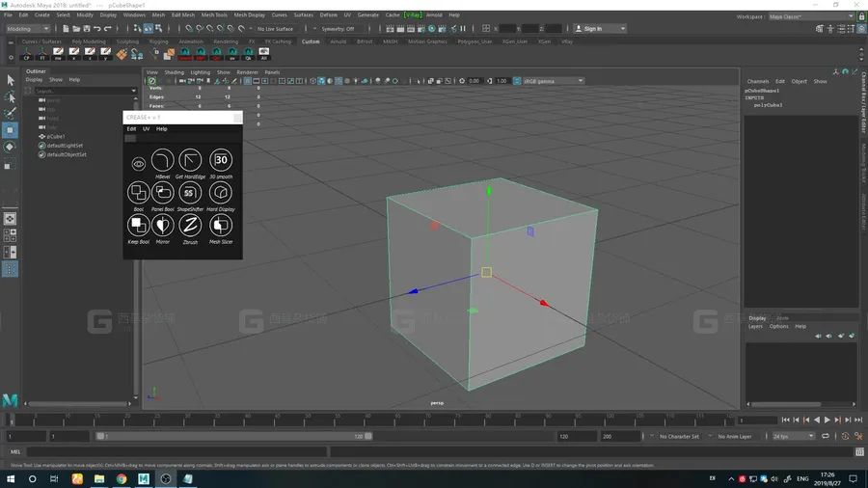Select the Paint selection tool
The height and width of the screenshot is (488, 868).
click(10, 114)
